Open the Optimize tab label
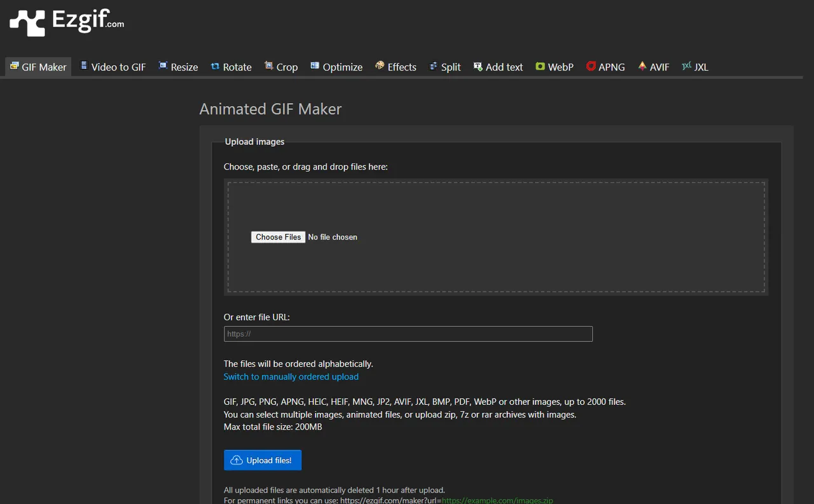Screen dimensions: 814x504 pyautogui.click(x=343, y=67)
